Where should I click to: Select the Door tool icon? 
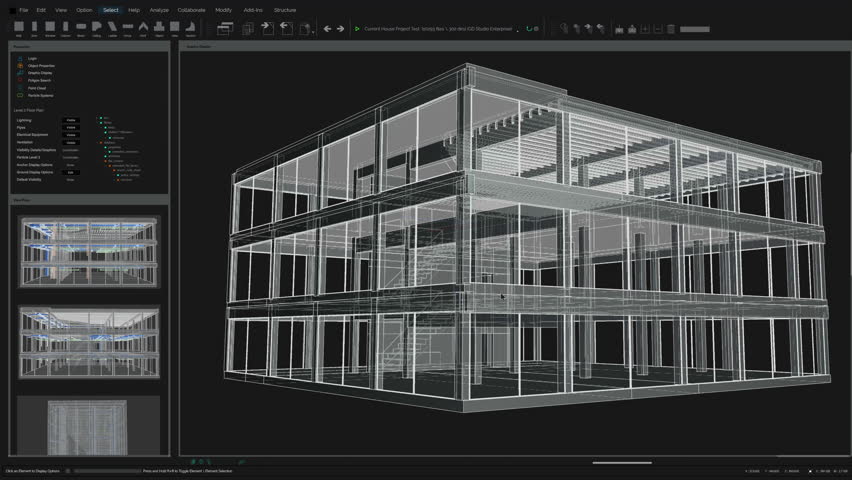click(34, 26)
